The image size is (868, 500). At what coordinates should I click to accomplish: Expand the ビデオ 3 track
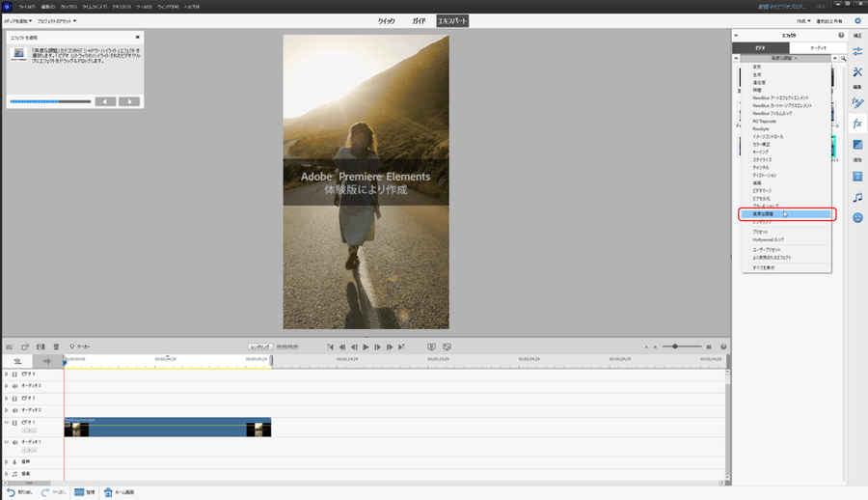6,398
